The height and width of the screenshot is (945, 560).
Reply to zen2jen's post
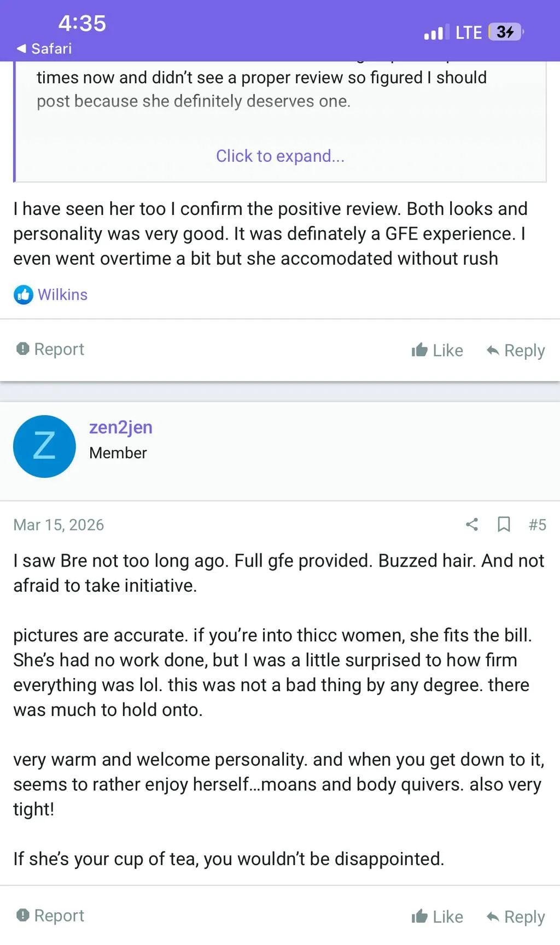point(516,917)
